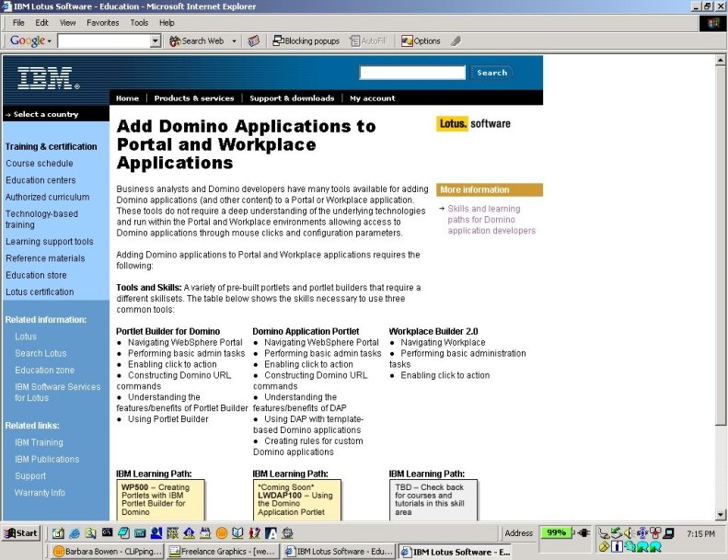Image resolution: width=728 pixels, height=560 pixels.
Task: Click the IBM logo
Action: [x=48, y=77]
